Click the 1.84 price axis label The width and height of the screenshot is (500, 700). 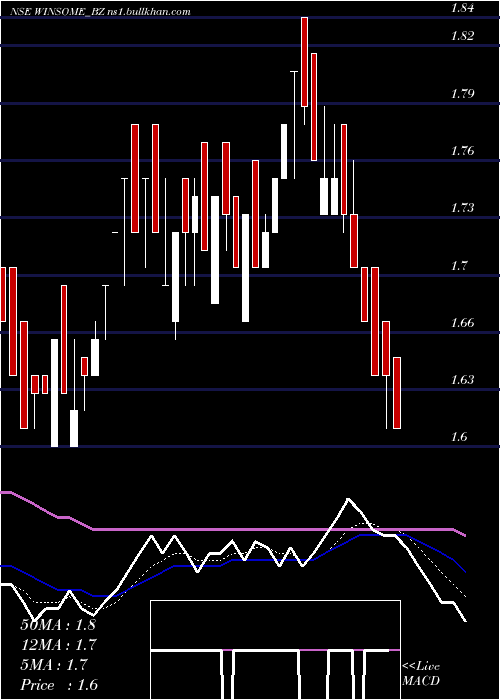point(462,8)
